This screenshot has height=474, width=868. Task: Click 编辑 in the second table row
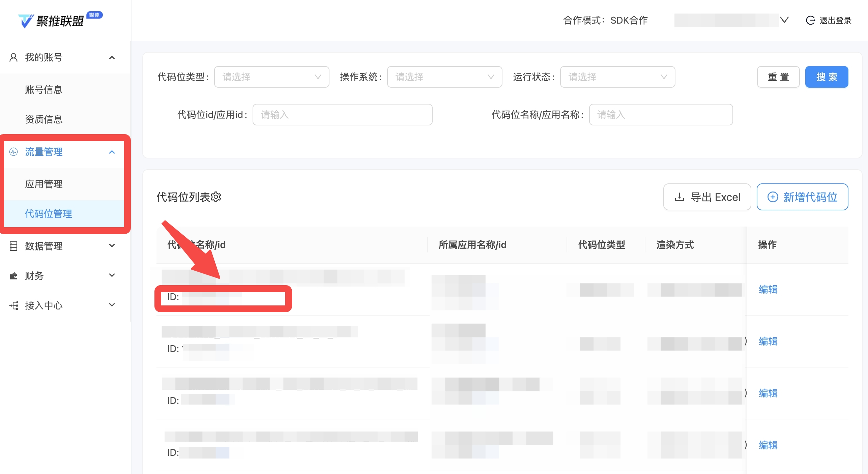coord(768,341)
